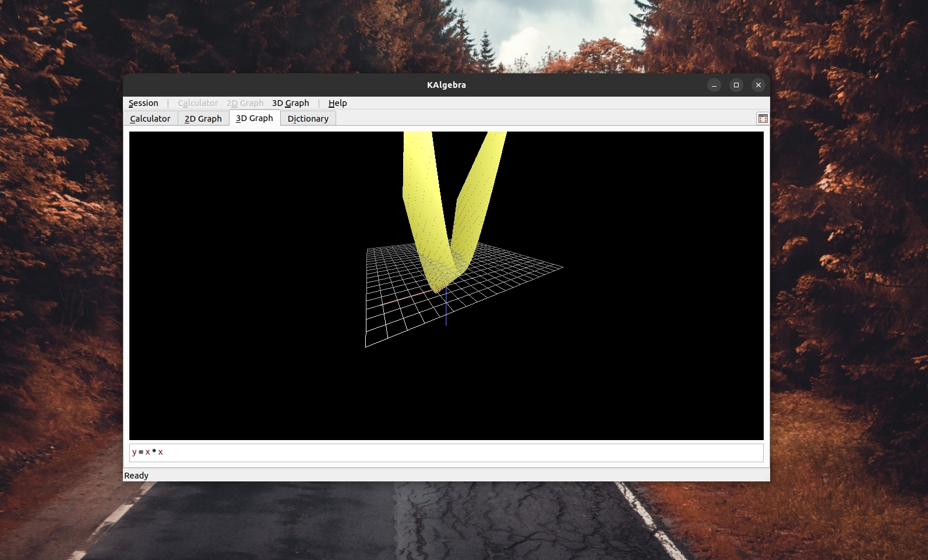This screenshot has height=560, width=928.
Task: Open the Dictionary tab
Action: tap(308, 118)
